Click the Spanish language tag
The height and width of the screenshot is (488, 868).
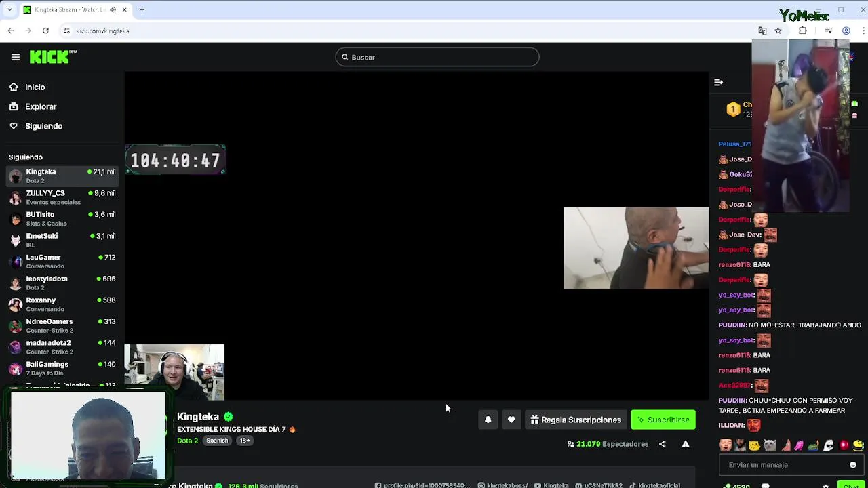[x=217, y=441]
